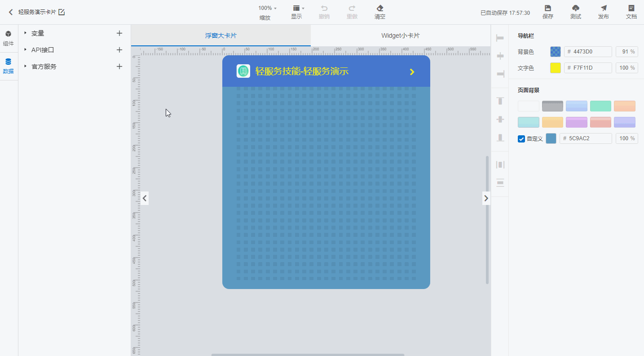Align horizontal center icon
Viewport: 644px width, 356px height.
[x=500, y=56]
